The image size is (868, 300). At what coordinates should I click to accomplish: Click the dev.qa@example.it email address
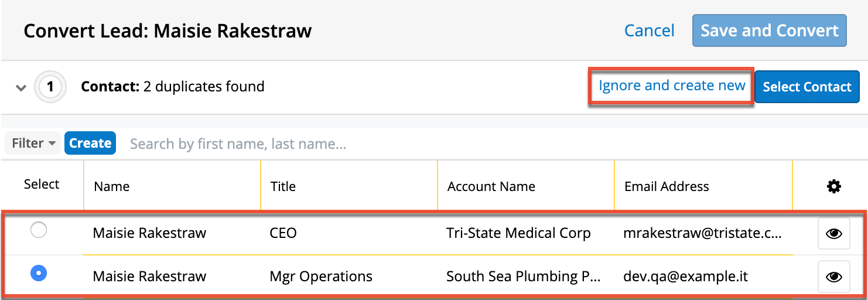tap(686, 276)
